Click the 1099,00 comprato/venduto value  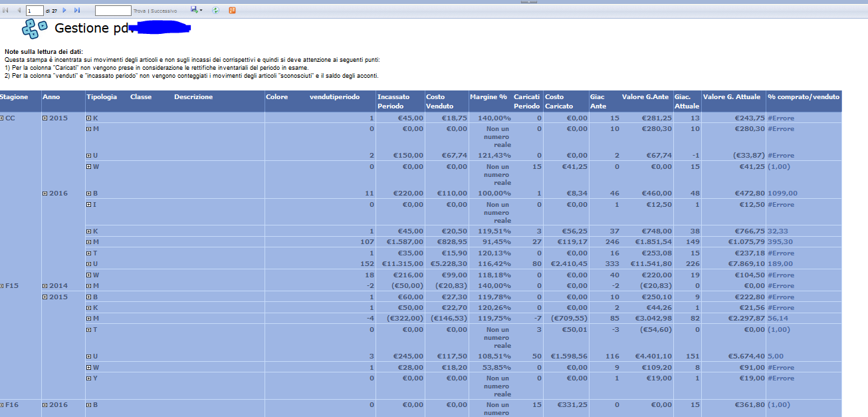coord(782,194)
